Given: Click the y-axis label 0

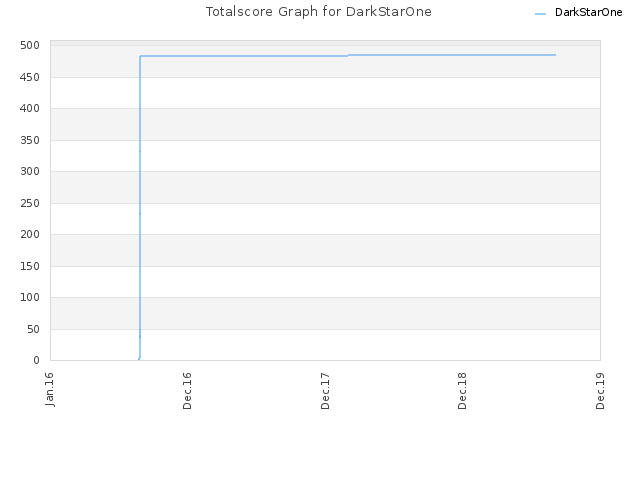Looking at the screenshot, I should coord(36,360).
